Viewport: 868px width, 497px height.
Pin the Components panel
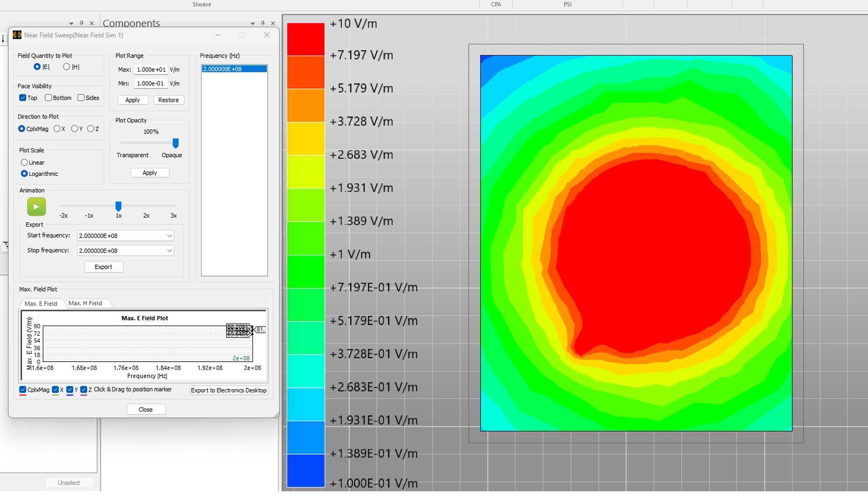point(263,23)
